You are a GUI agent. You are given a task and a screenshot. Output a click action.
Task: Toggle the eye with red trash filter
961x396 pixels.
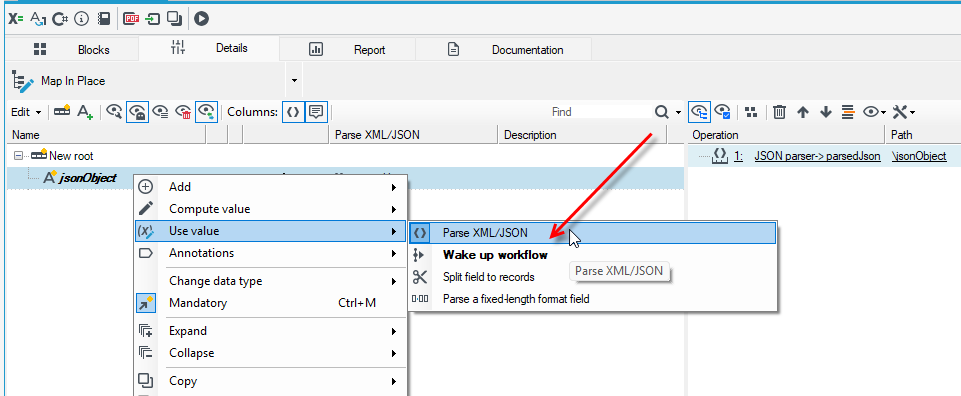pos(183,112)
